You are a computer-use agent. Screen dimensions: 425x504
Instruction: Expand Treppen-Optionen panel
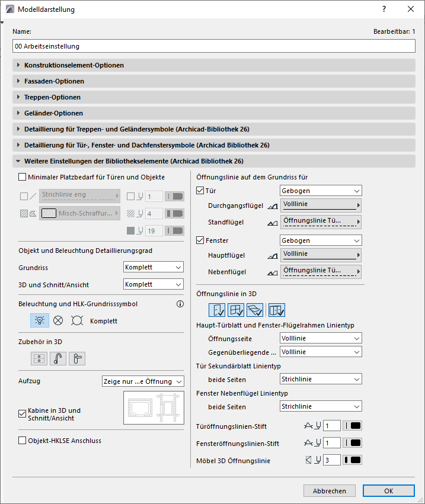(214, 97)
